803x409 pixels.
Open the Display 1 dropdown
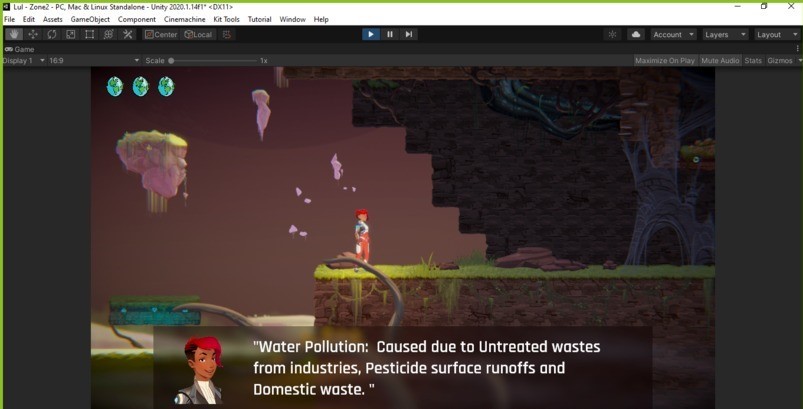(x=24, y=60)
